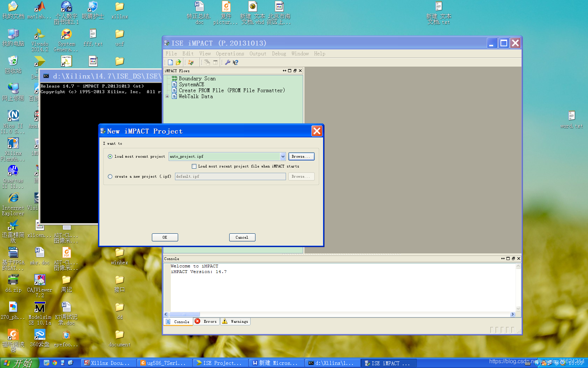Switch to ISE Project... taskbar item
588x368 pixels.
click(x=220, y=363)
